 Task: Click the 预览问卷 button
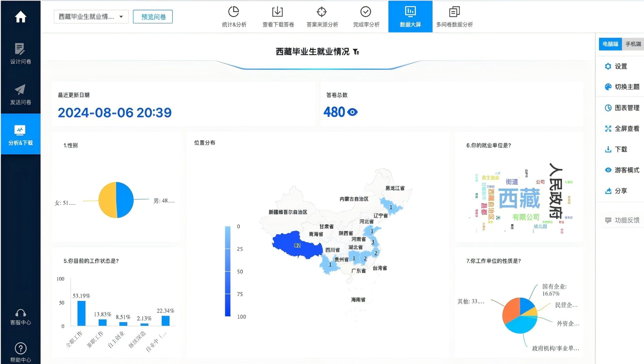pos(153,17)
